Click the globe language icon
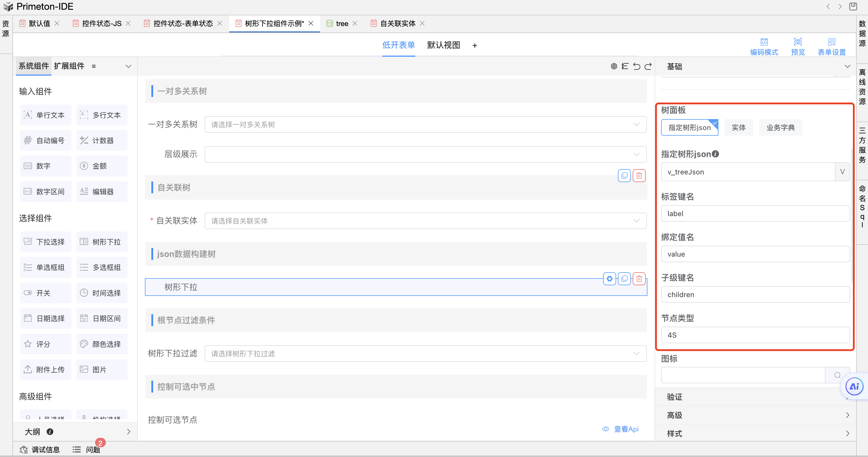Image resolution: width=868 pixels, height=457 pixels. 614,67
